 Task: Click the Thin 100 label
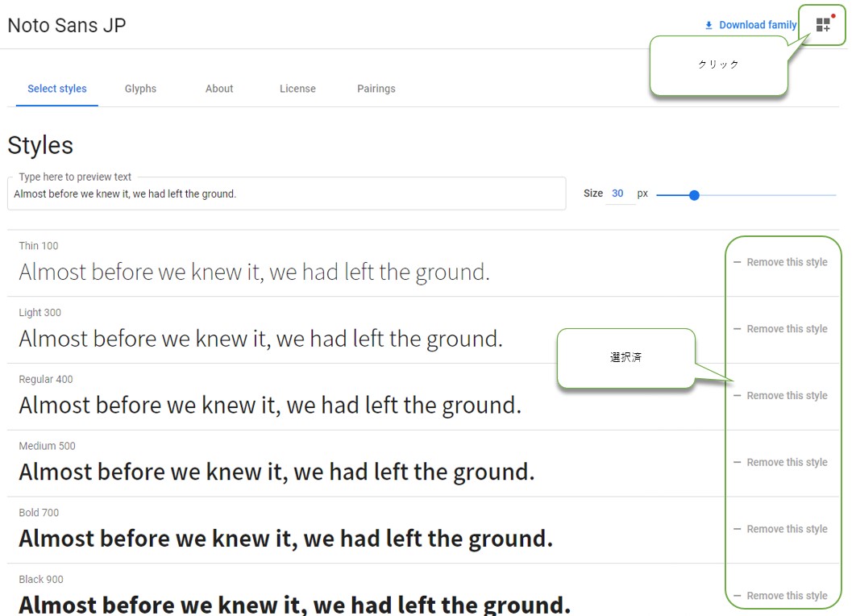(38, 246)
